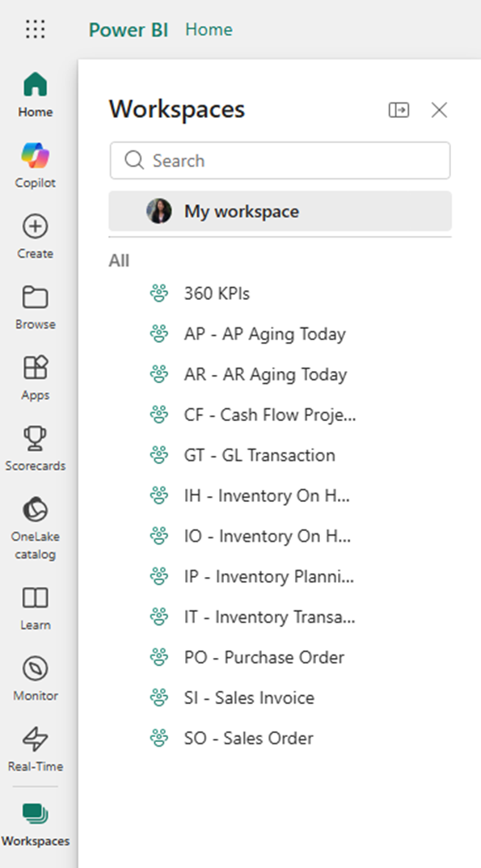481x868 pixels.
Task: Open the Learn book icon
Action: click(36, 598)
